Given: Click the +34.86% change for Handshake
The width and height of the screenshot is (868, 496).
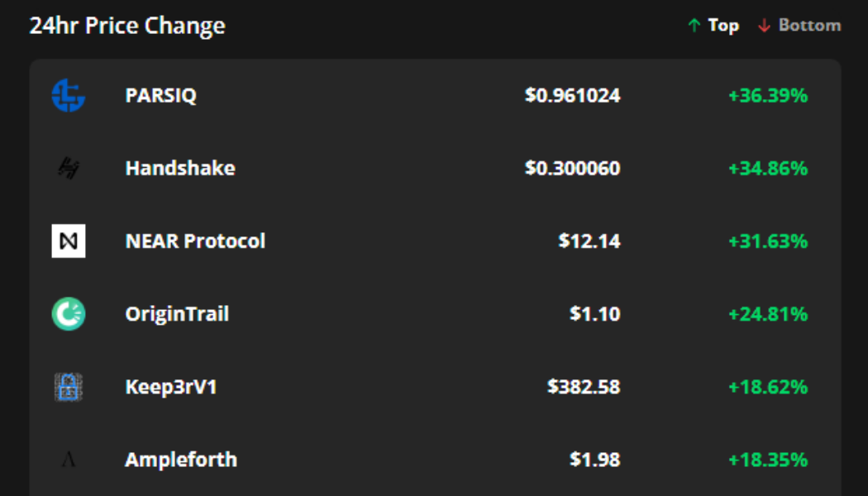Looking at the screenshot, I should [767, 169].
